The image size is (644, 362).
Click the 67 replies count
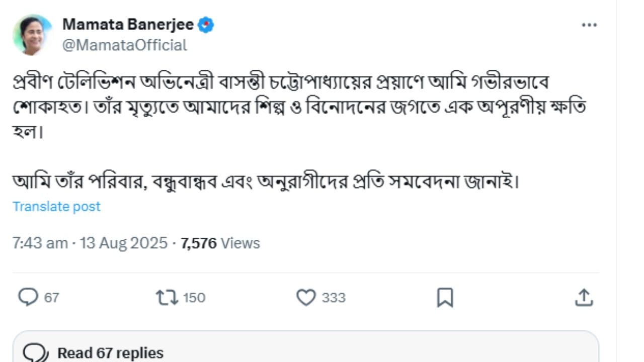click(51, 298)
